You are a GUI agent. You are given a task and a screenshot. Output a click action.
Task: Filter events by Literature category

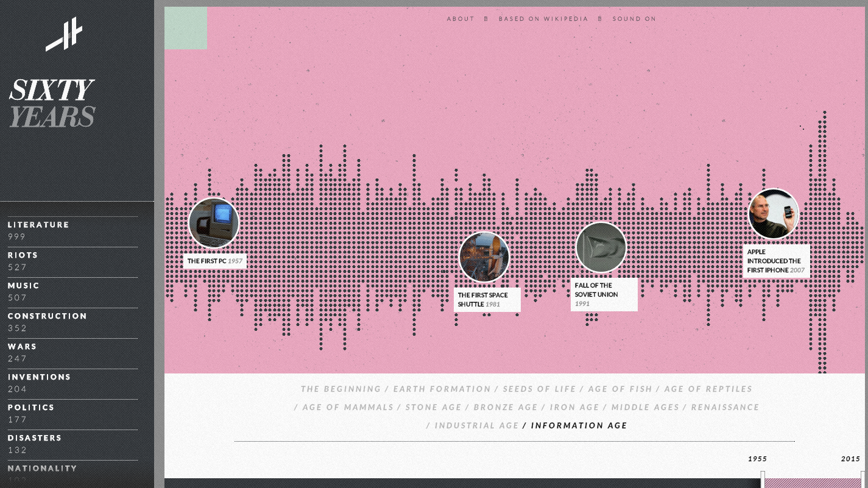(x=38, y=225)
